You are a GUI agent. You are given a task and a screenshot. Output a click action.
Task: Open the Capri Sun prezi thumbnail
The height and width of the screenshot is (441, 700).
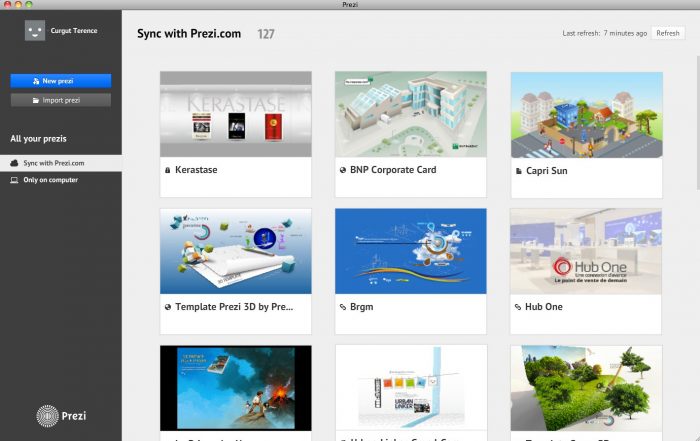[x=587, y=115]
